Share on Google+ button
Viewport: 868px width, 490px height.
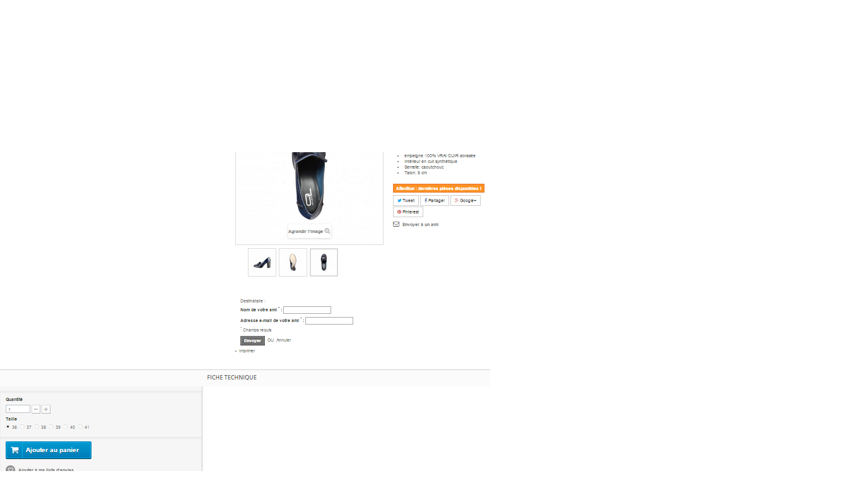[x=466, y=201]
